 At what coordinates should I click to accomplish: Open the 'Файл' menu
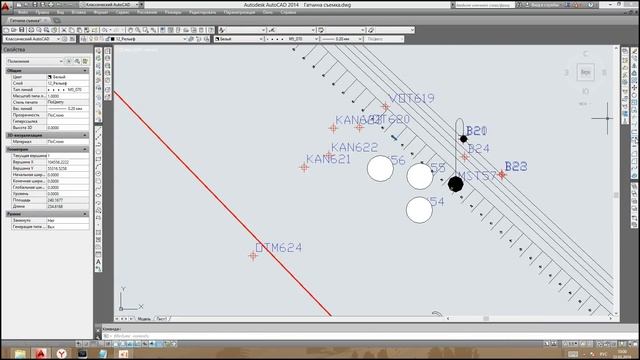coord(23,13)
